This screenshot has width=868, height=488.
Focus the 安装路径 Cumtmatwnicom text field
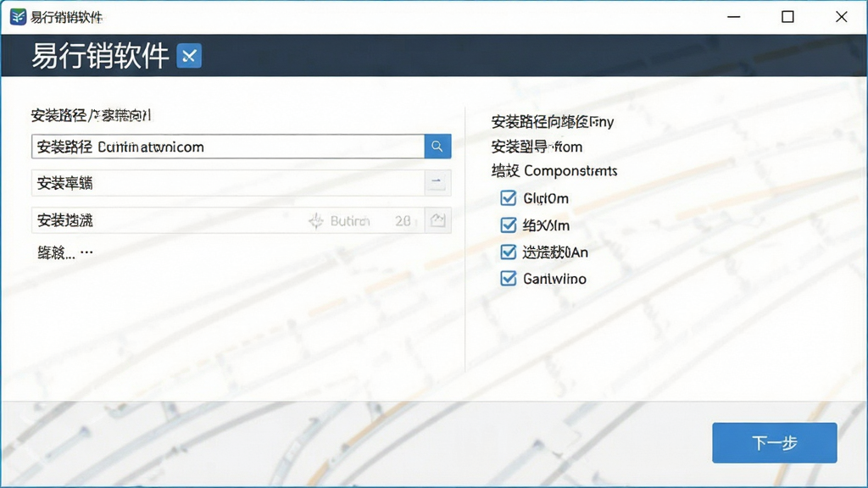(x=228, y=147)
